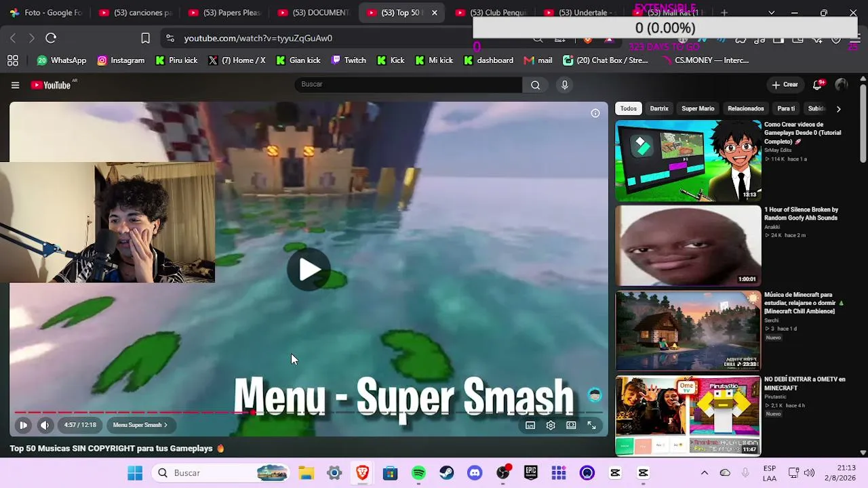The width and height of the screenshot is (868, 488).
Task: Open the YouTube account avatar menu
Action: 842,85
